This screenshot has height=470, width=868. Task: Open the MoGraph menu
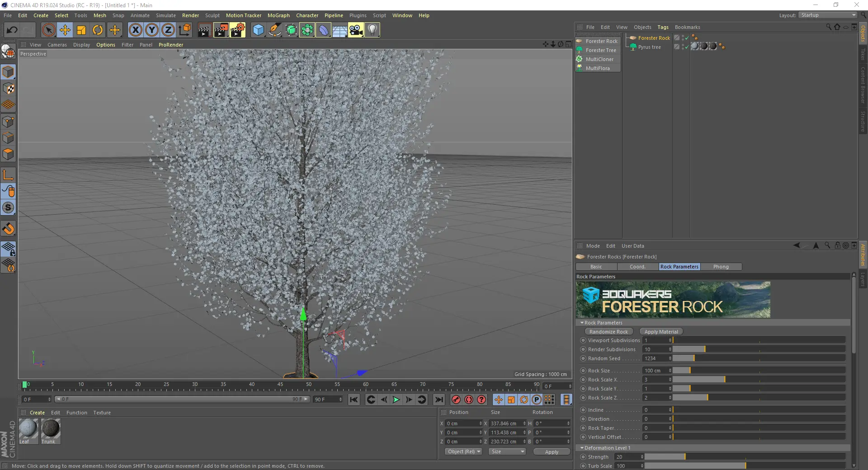point(278,15)
